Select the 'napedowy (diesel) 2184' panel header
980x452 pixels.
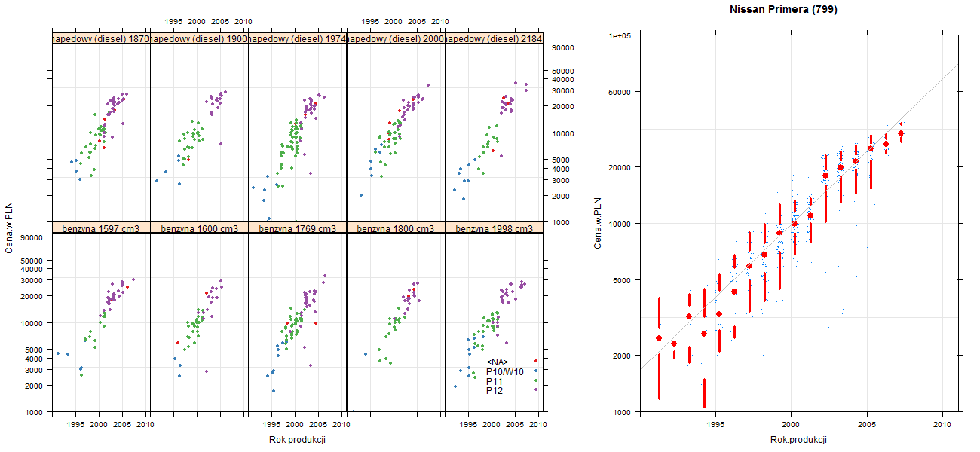click(494, 39)
